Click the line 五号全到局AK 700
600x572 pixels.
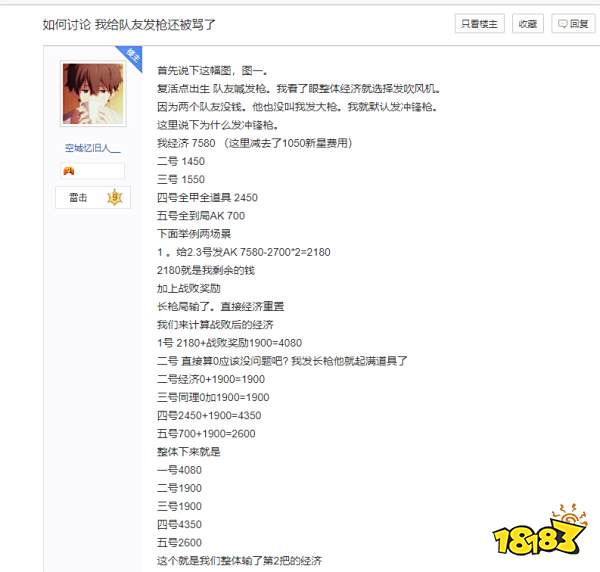point(201,216)
